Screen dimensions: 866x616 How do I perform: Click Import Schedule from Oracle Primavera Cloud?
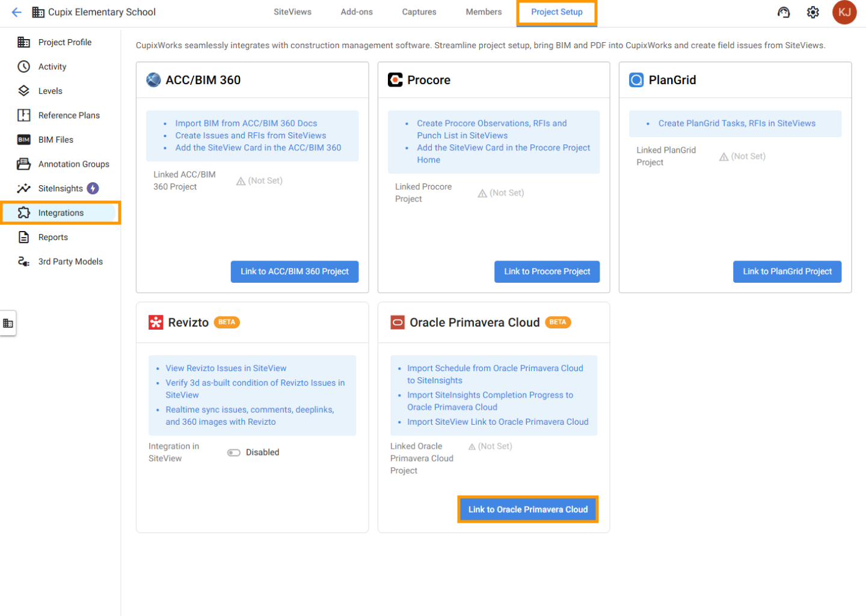(x=495, y=374)
